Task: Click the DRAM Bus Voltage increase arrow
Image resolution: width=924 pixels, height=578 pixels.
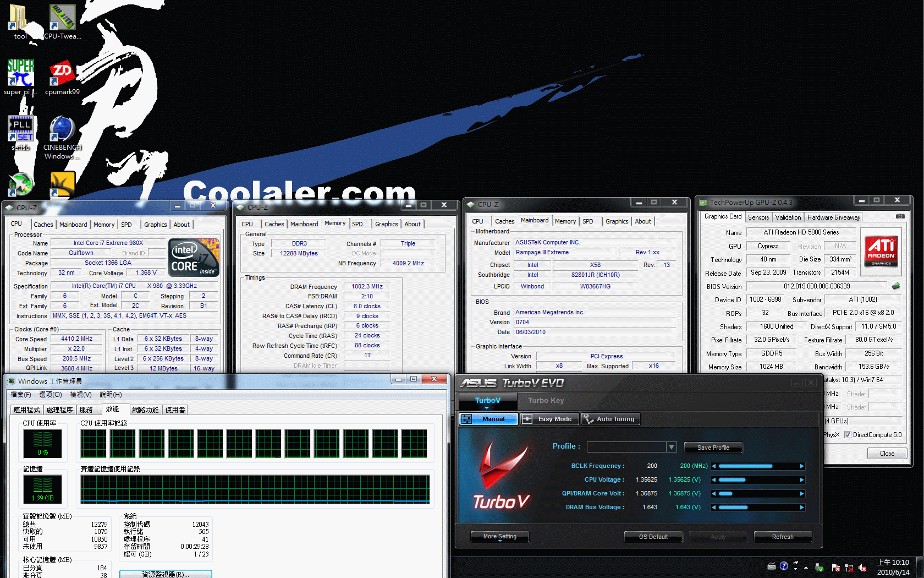Action: point(802,508)
